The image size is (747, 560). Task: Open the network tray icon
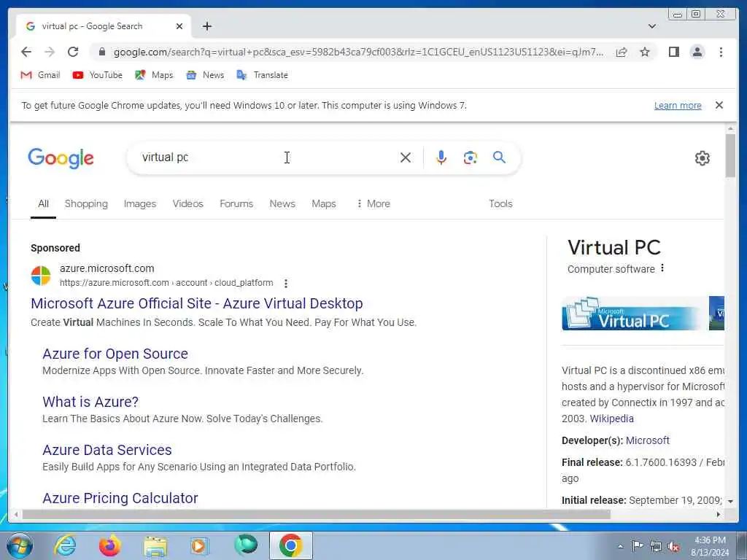pyautogui.click(x=656, y=546)
